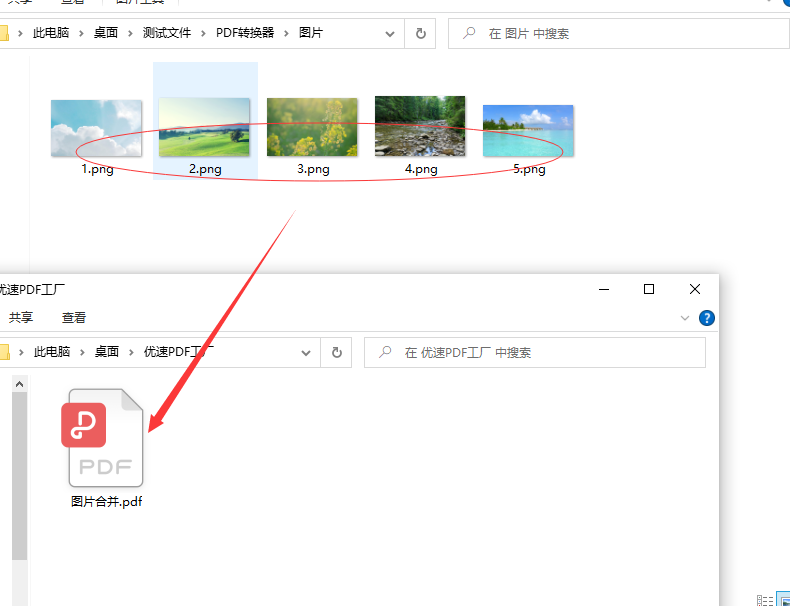Image resolution: width=790 pixels, height=606 pixels.
Task: Close the 优速PDF工厂 window
Action: (695, 289)
